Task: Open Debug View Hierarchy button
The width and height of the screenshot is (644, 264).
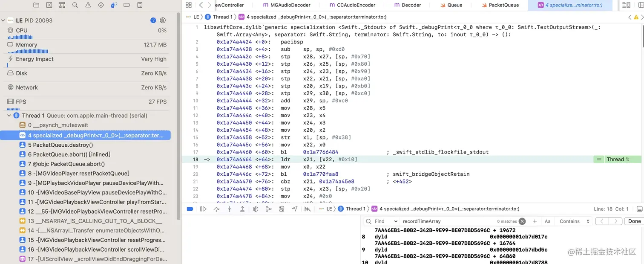Action: tap(256, 209)
